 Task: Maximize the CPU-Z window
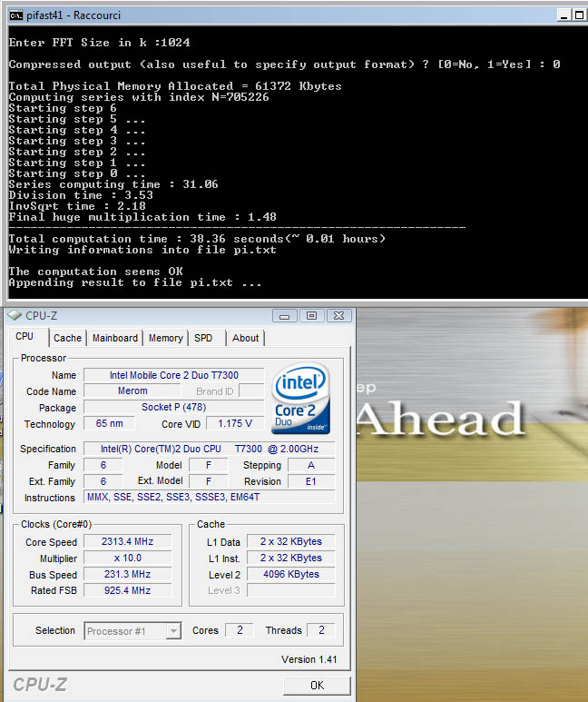click(x=311, y=316)
